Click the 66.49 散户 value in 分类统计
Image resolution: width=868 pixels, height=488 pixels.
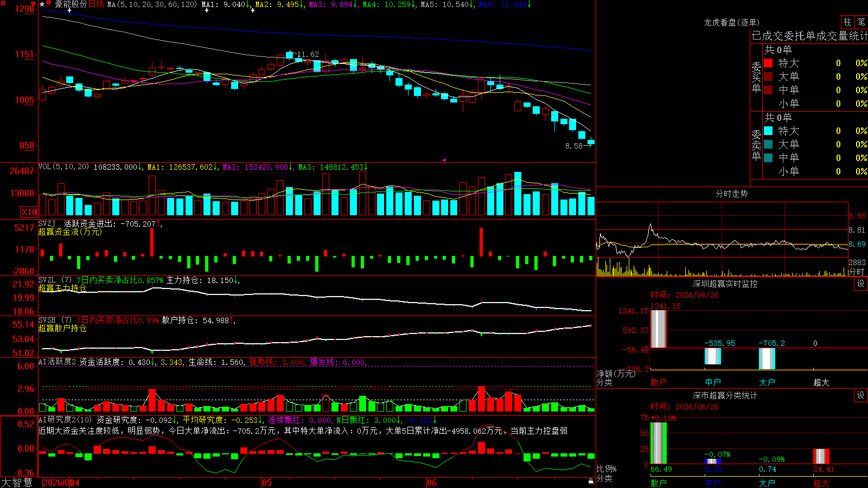click(661, 469)
